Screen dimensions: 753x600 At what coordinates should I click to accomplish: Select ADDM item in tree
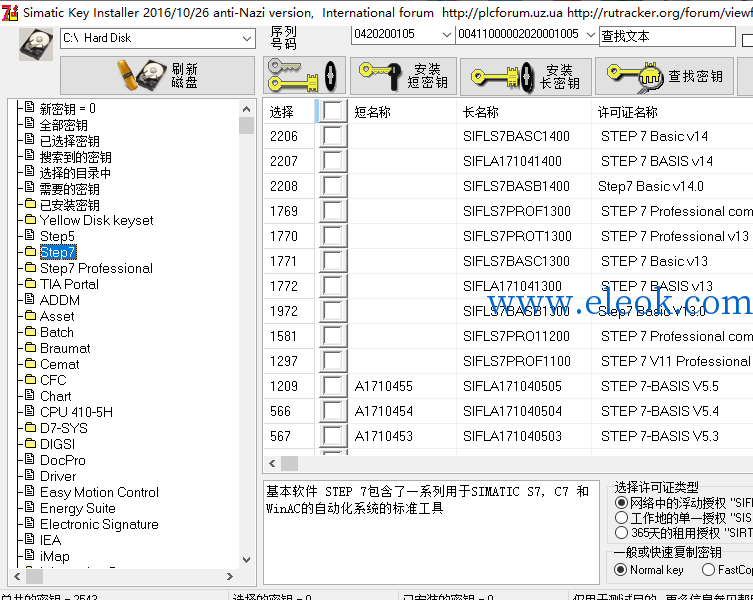click(x=60, y=300)
